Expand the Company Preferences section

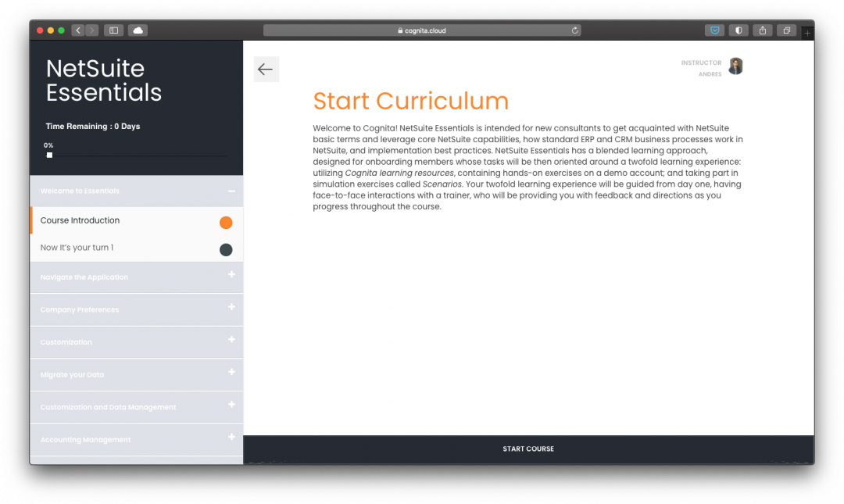click(x=137, y=309)
